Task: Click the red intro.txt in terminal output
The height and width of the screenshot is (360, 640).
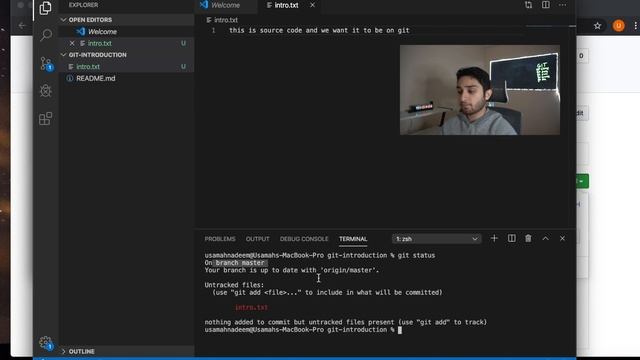Action: tap(251, 307)
